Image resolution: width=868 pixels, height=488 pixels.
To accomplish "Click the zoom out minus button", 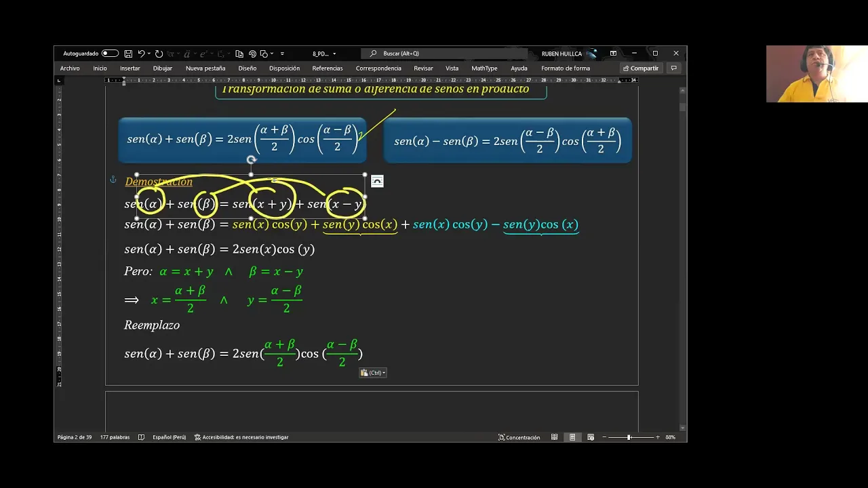I will [604, 437].
